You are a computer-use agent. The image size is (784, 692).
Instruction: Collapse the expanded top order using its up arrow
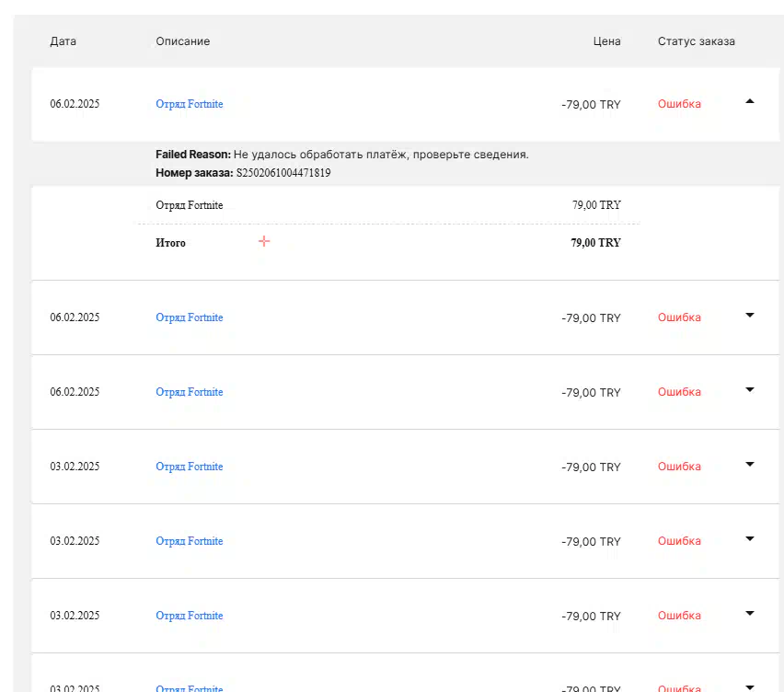pos(749,101)
